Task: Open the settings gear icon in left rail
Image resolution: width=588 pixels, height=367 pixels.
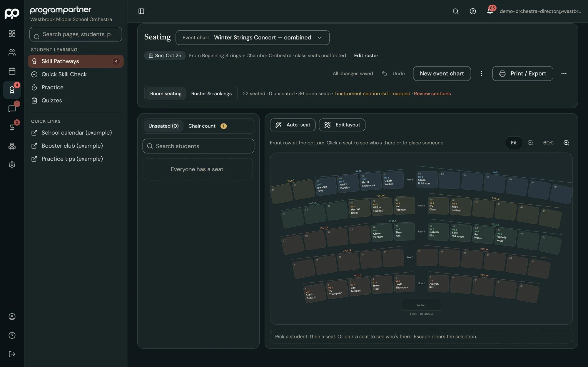Action: click(x=12, y=165)
